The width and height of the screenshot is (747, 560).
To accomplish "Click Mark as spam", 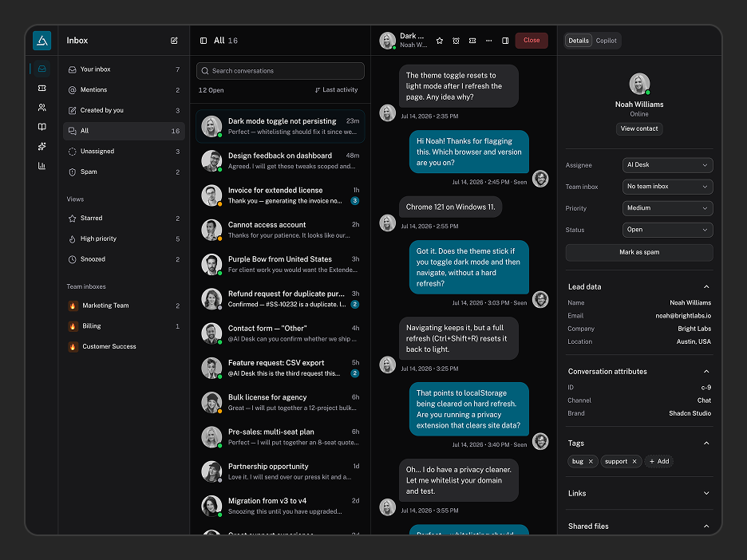I will pos(638,252).
